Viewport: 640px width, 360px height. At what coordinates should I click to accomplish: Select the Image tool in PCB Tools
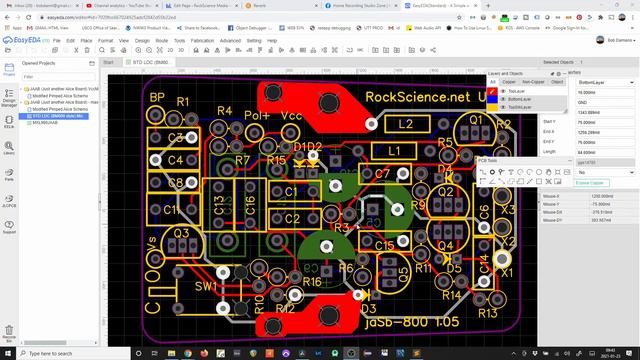(567, 172)
